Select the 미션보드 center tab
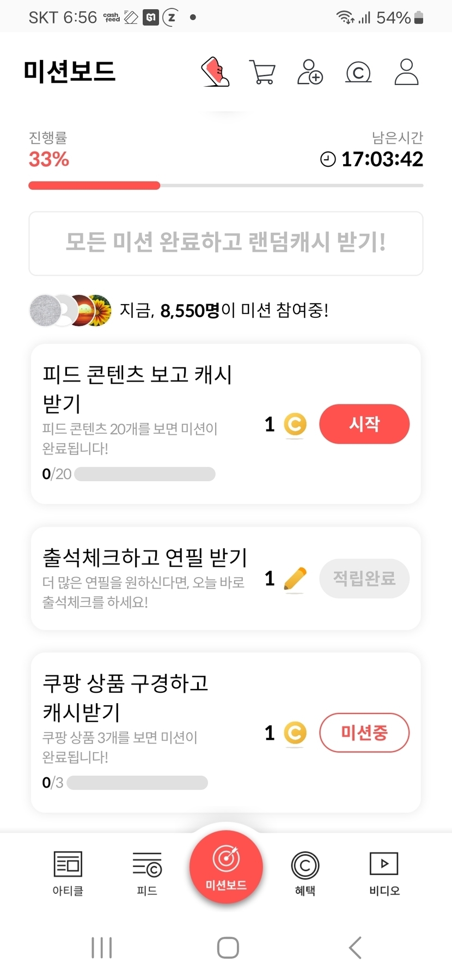 click(x=226, y=867)
